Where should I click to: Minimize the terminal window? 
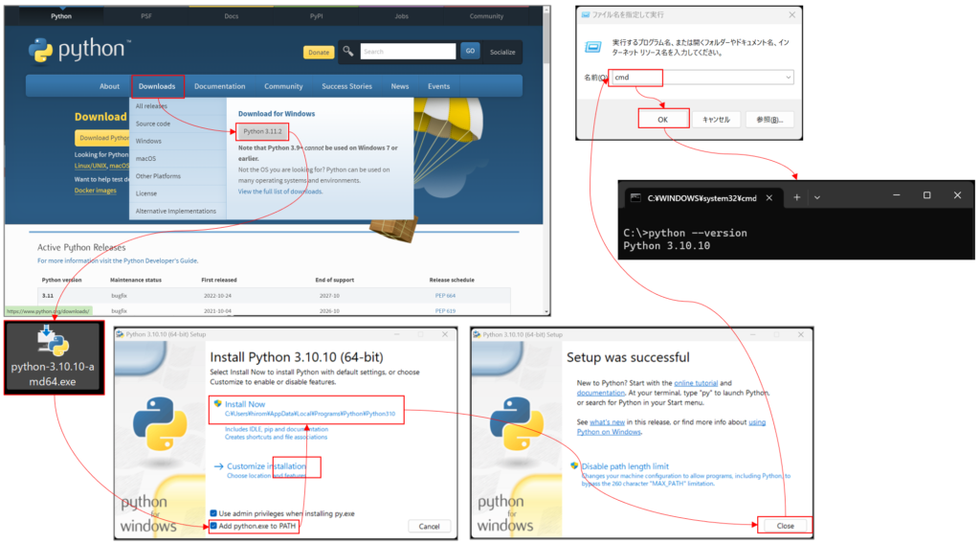point(896,195)
